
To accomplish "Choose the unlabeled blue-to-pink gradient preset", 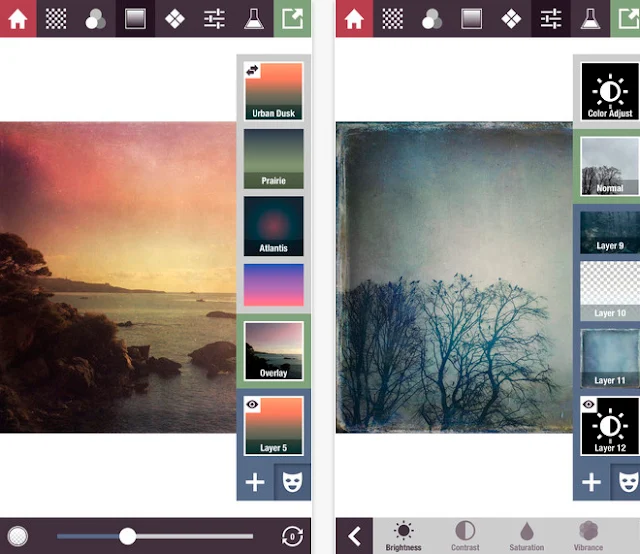I will [x=273, y=285].
